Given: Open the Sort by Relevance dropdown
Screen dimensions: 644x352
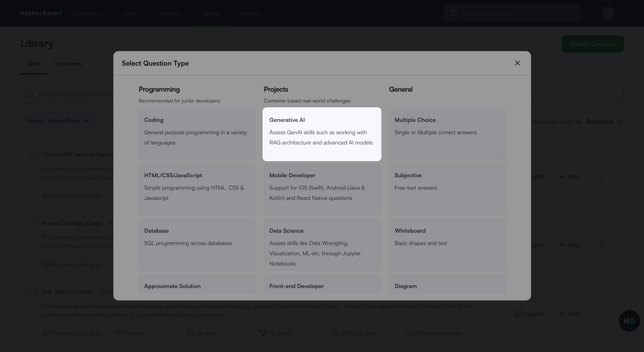Looking at the screenshot, I should coord(604,121).
